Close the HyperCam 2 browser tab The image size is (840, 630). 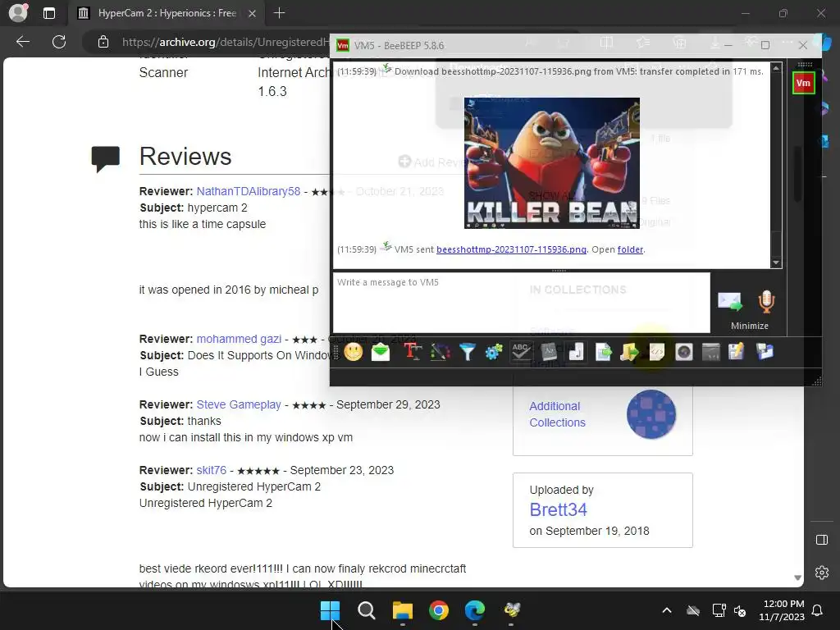(x=253, y=13)
